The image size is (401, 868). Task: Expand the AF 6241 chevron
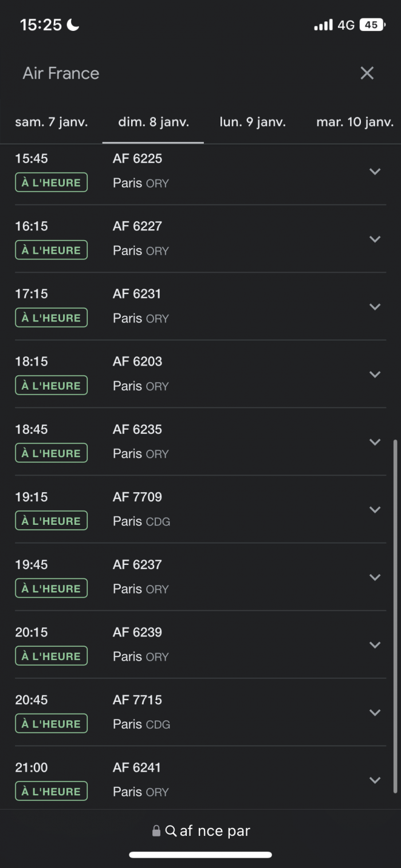coord(375,780)
